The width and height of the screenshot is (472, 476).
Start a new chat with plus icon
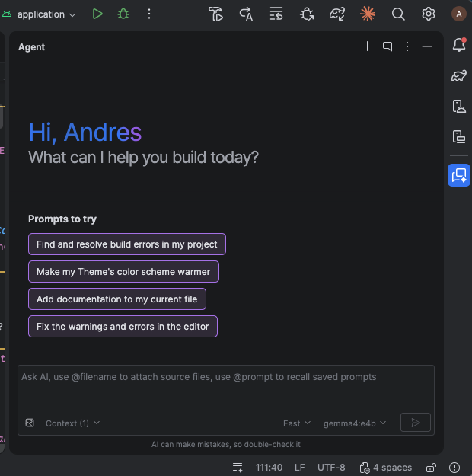coord(367,46)
